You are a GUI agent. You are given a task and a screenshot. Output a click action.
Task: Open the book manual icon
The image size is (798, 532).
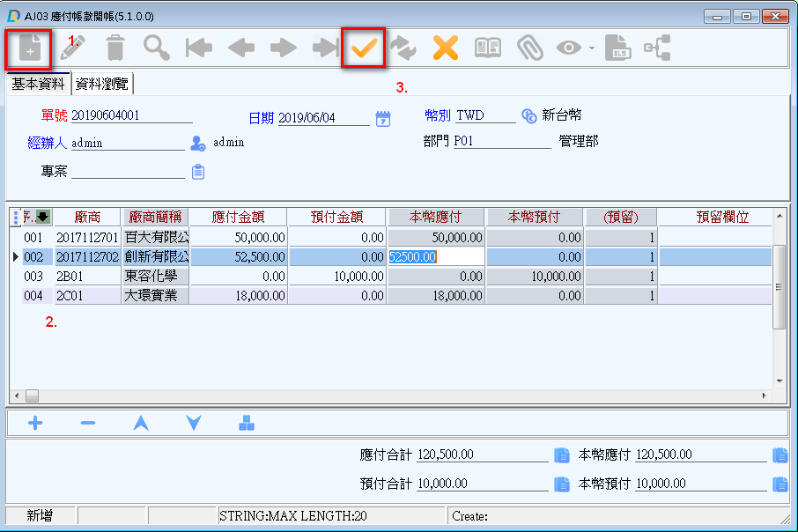tap(488, 48)
